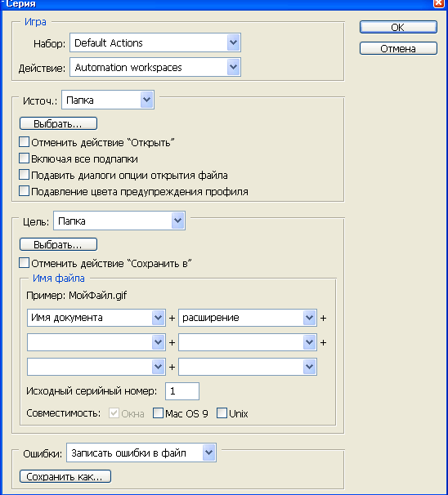This screenshot has height=495, width=448.
Task: Open the Набор dropdown showing Default Actions
Action: pos(155,42)
